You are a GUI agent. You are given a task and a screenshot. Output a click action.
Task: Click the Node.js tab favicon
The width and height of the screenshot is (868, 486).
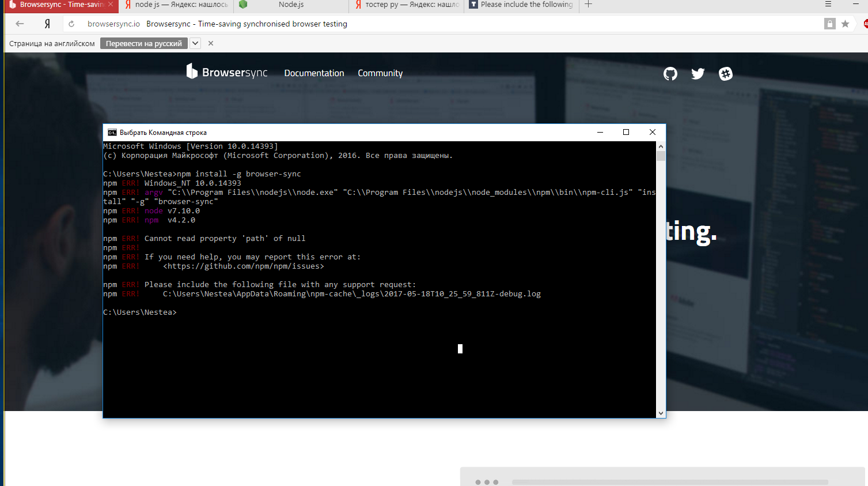(243, 4)
